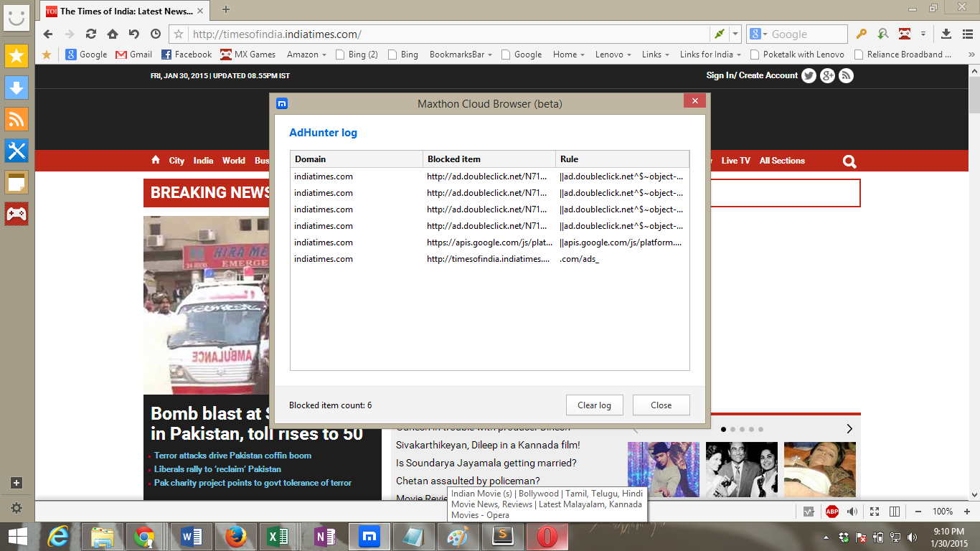Viewport: 980px width, 551px height.
Task: Open Terror attacks drive Pakistan coffin boom
Action: (x=232, y=456)
